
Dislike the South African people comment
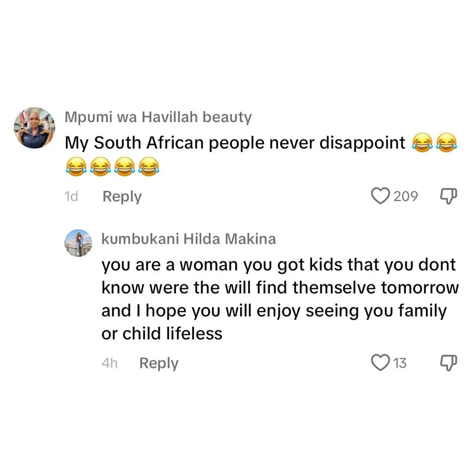point(449,196)
